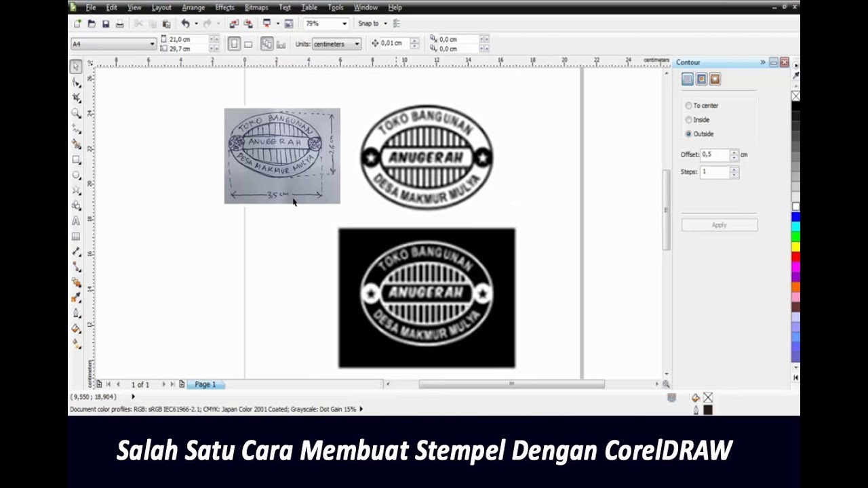The height and width of the screenshot is (488, 868).
Task: Save the document with floppy icon
Action: pyautogui.click(x=106, y=24)
